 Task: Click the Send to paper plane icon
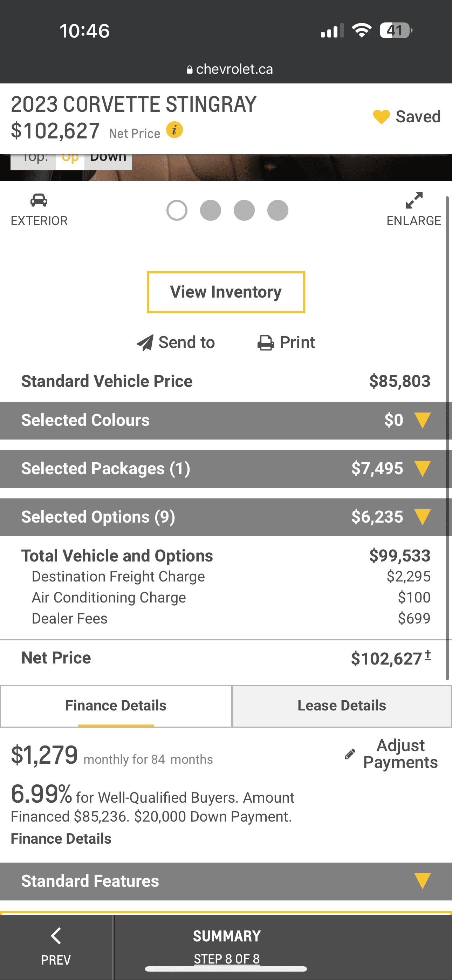(x=145, y=343)
